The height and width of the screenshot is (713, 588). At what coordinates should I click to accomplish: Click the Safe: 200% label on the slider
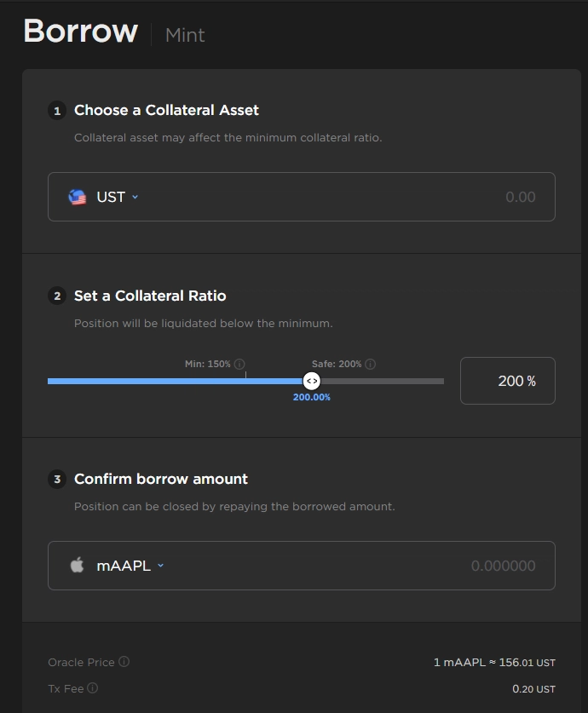337,364
